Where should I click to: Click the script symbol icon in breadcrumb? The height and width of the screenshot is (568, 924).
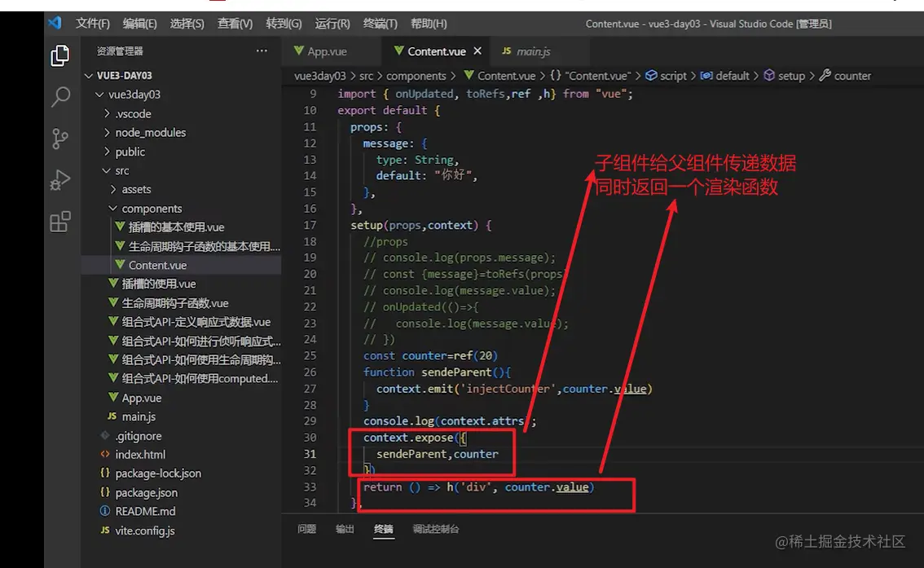point(651,76)
